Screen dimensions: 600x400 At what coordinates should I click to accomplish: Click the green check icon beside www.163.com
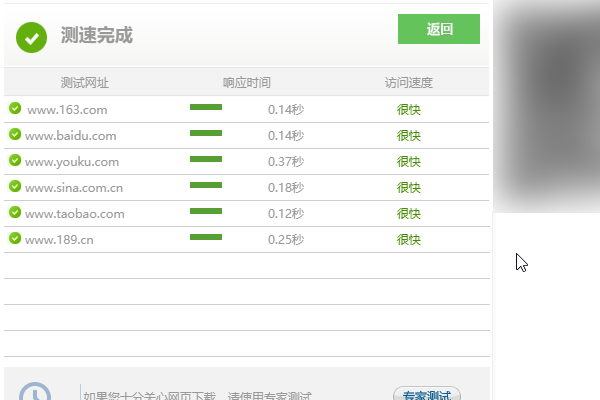point(15,108)
